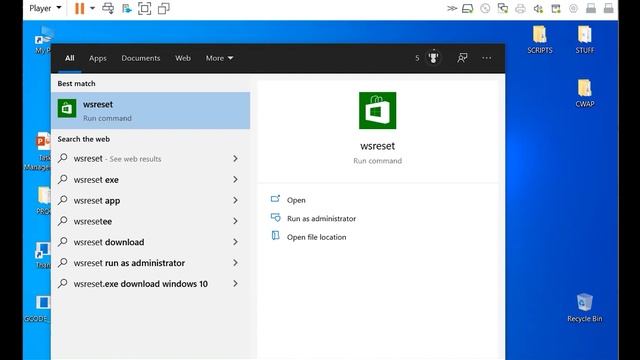Switch to the Apps search tab
The image size is (640, 360).
coord(98,58)
